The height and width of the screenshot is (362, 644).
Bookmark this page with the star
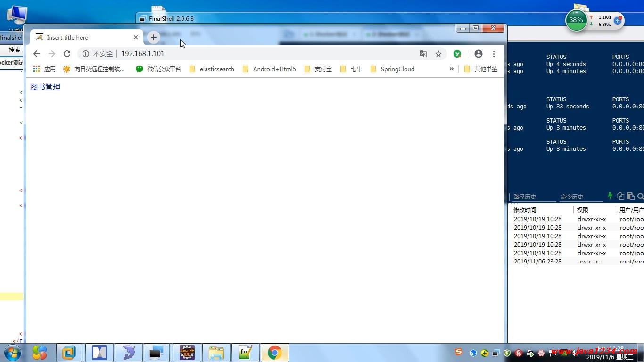[438, 54]
